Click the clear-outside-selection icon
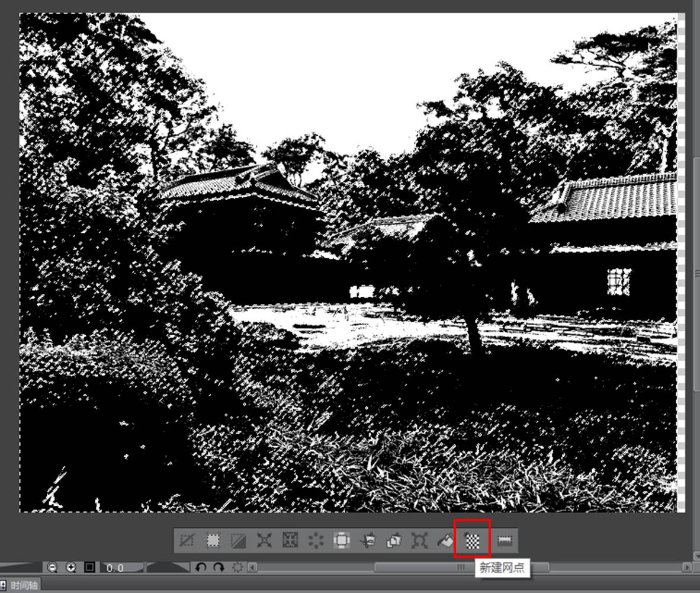This screenshot has height=593, width=700. [x=342, y=540]
